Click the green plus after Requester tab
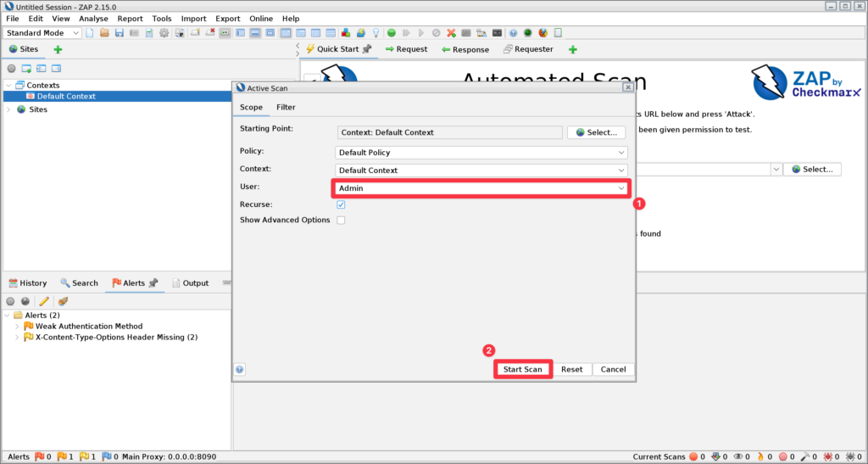This screenshot has width=868, height=464. [x=573, y=49]
